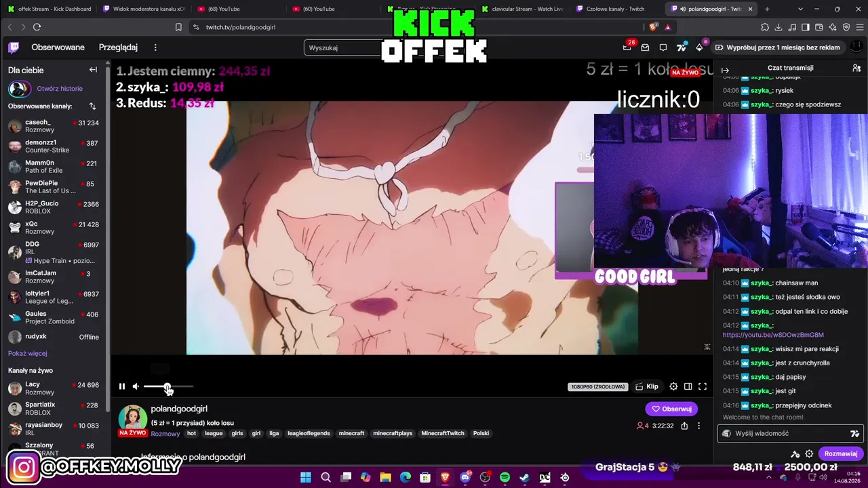Follow polandgoodgirl with Obserwuj button

[x=671, y=409]
